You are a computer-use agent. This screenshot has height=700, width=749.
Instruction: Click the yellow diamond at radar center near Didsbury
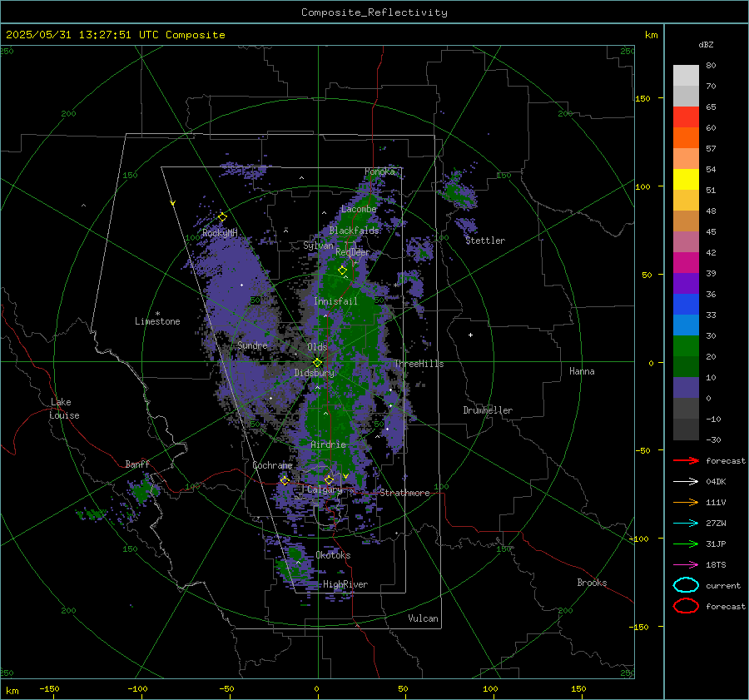pyautogui.click(x=318, y=363)
